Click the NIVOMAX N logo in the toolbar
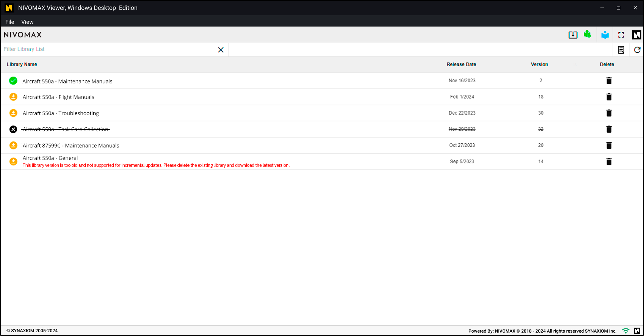The width and height of the screenshot is (644, 336). 637,35
